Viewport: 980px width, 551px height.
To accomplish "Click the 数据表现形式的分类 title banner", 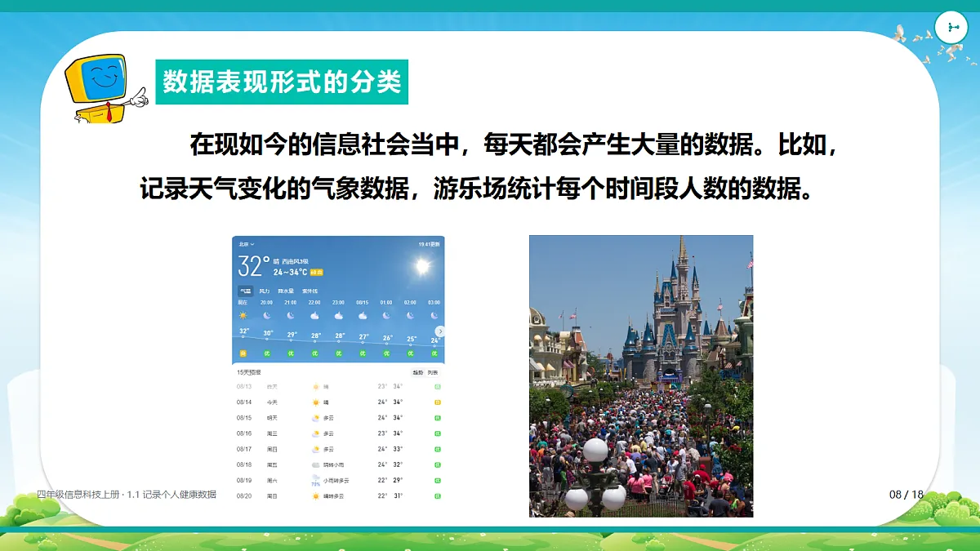I will (283, 82).
